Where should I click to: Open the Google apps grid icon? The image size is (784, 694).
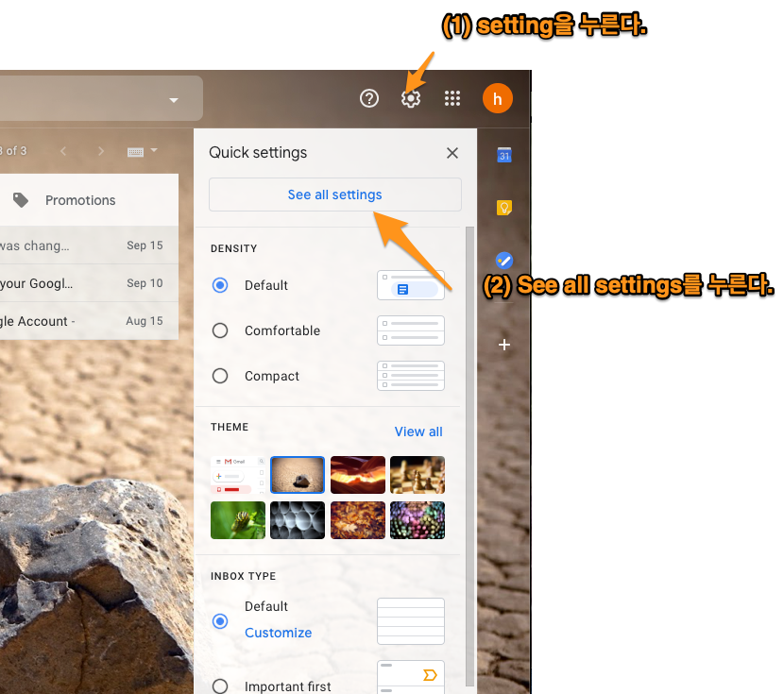[x=452, y=98]
